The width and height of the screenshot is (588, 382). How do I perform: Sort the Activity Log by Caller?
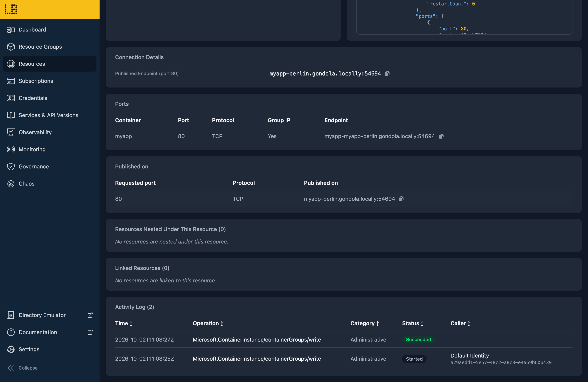pyautogui.click(x=460, y=323)
